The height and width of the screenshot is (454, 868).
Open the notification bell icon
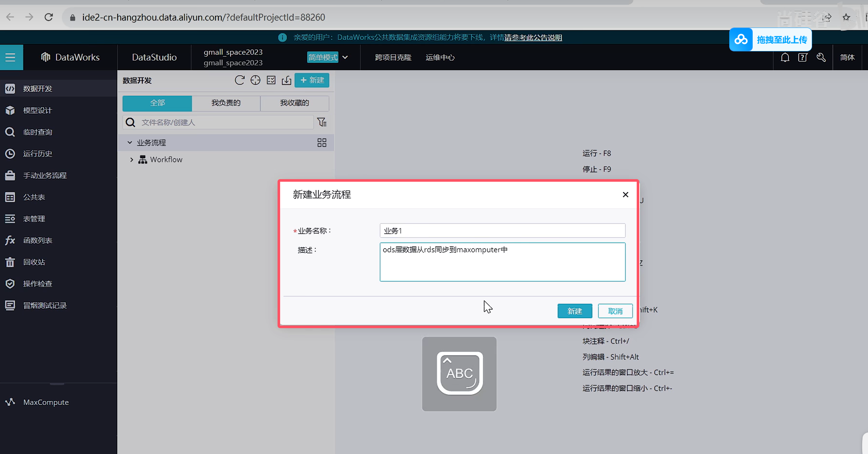[785, 57]
